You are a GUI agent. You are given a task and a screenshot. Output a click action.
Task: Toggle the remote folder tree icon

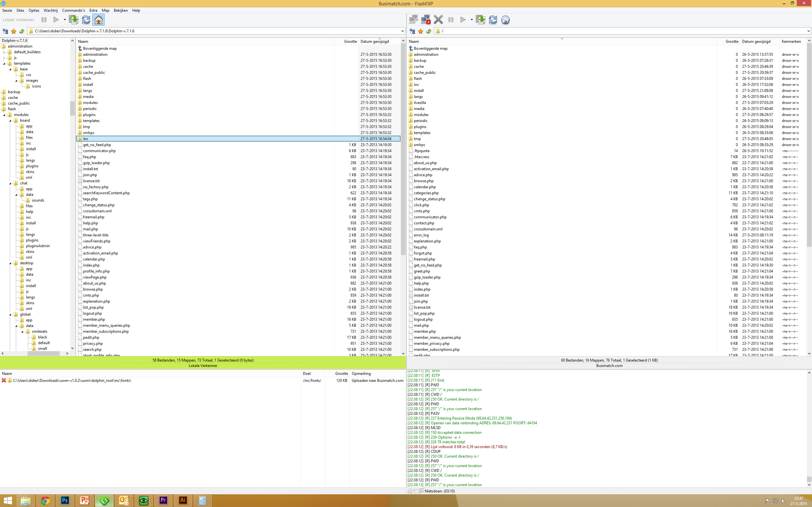tap(412, 31)
